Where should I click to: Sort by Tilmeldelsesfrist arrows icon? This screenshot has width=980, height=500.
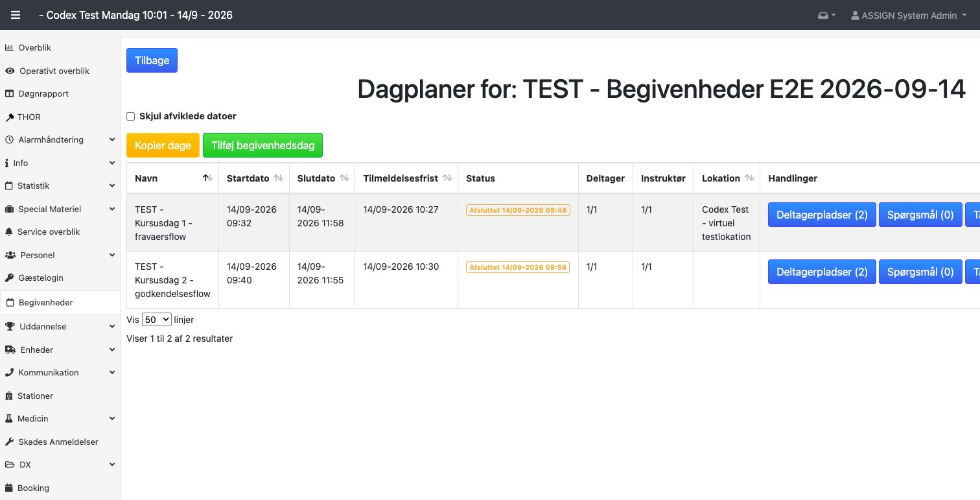click(x=447, y=178)
